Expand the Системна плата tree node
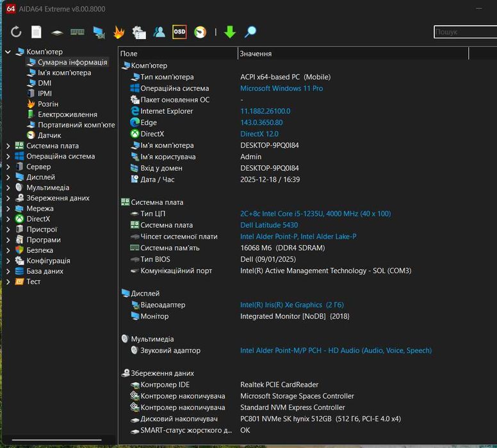This screenshot has height=448, width=497. tap(8, 146)
